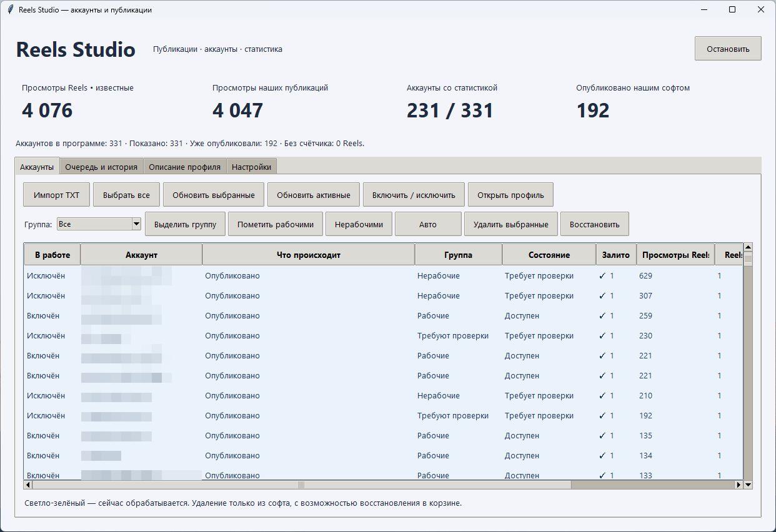Viewport: 776px width, 532px height.
Task: Click the Нерабочими button
Action: pos(359,224)
